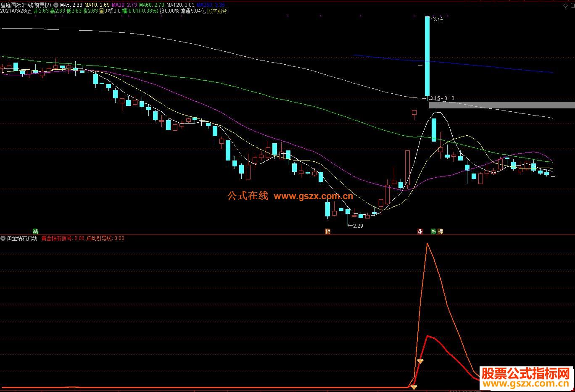
Task: Click the green 减 event marker
Action: click(x=35, y=231)
